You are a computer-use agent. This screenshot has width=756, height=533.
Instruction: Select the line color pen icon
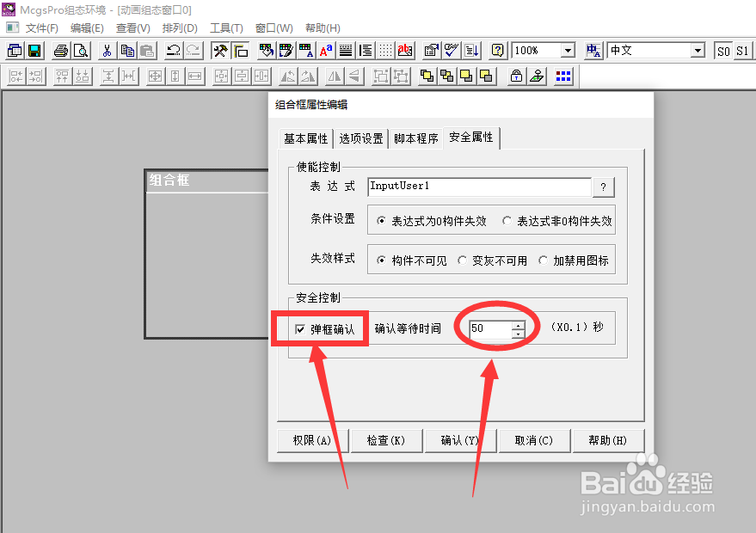tap(286, 51)
